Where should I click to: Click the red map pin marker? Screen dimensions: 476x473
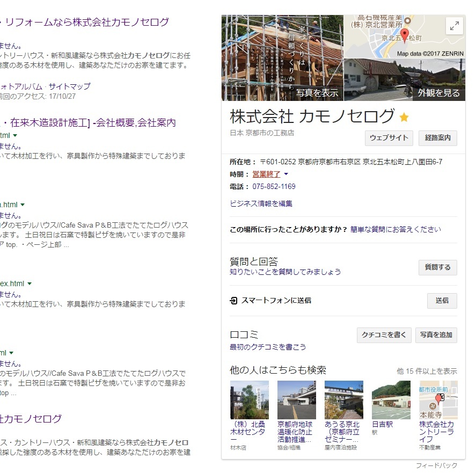click(404, 35)
